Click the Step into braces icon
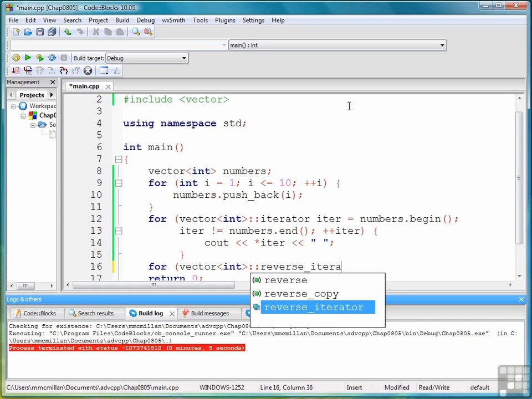The width and height of the screenshot is (532, 399). point(64,70)
